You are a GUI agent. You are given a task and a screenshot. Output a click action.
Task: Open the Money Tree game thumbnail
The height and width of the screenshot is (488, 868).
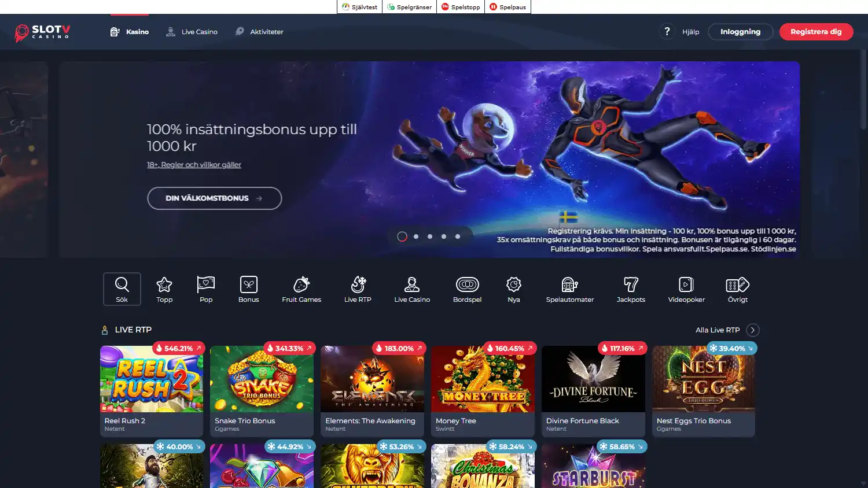pyautogui.click(x=483, y=379)
